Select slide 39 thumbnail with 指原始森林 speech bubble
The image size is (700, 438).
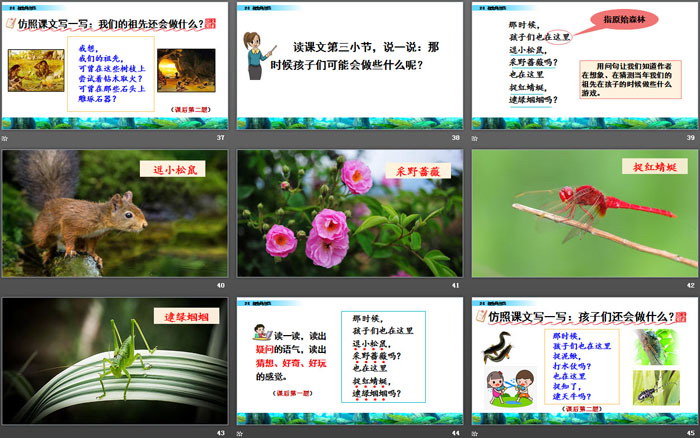(x=585, y=66)
